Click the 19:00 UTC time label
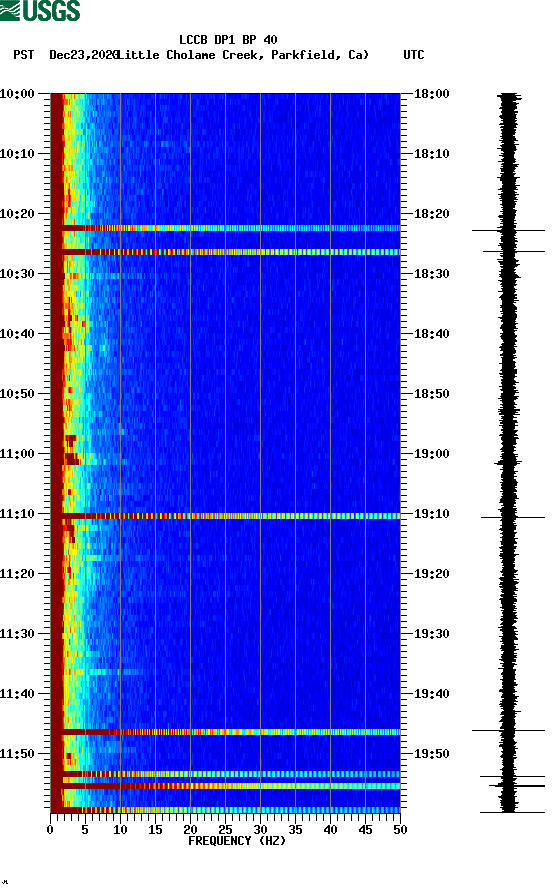The image size is (552, 893). (x=432, y=454)
